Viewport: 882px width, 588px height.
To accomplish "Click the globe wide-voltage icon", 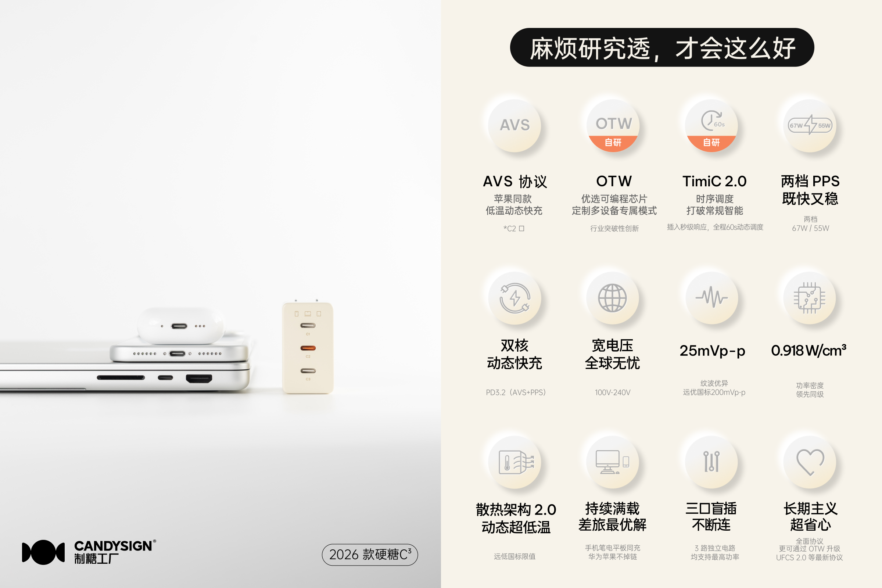I will [613, 298].
